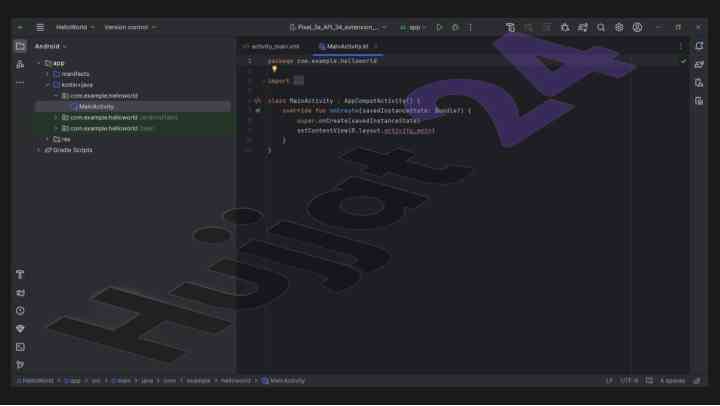Change UTF-8 encoding in status bar

(629, 381)
